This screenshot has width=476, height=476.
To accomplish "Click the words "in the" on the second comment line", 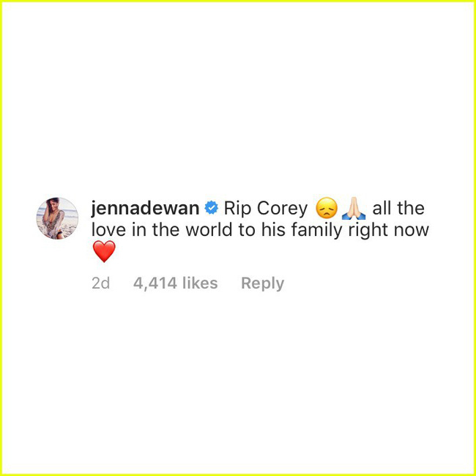I will (155, 230).
